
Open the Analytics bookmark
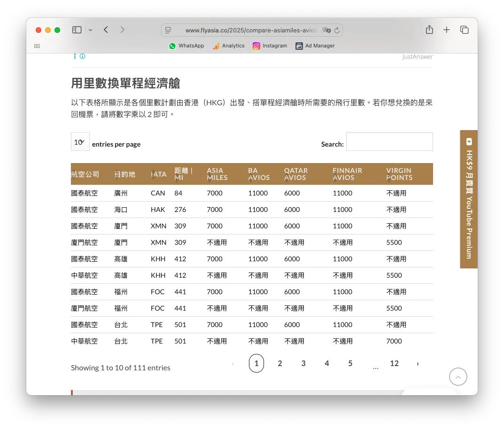click(228, 46)
